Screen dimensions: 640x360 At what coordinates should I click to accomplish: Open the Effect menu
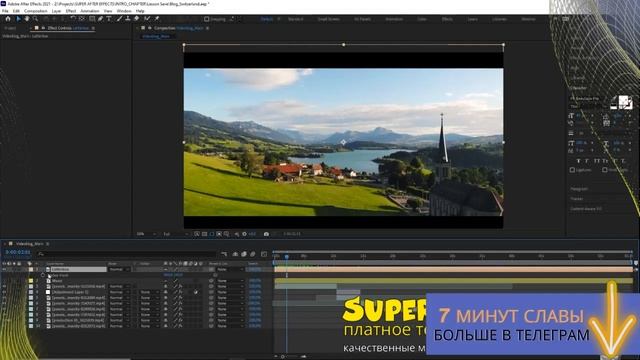pyautogui.click(x=71, y=11)
